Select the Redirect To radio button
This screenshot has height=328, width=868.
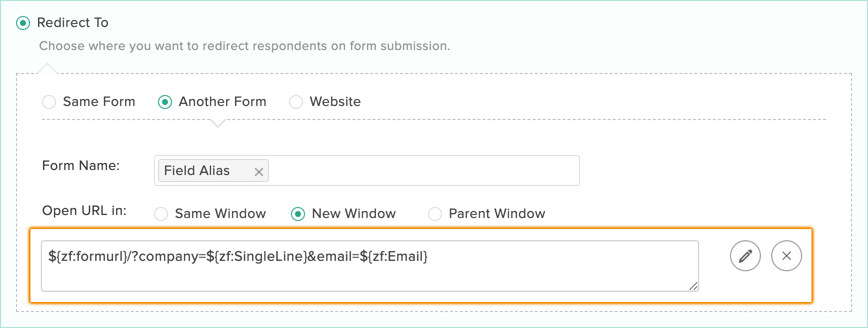coord(23,23)
